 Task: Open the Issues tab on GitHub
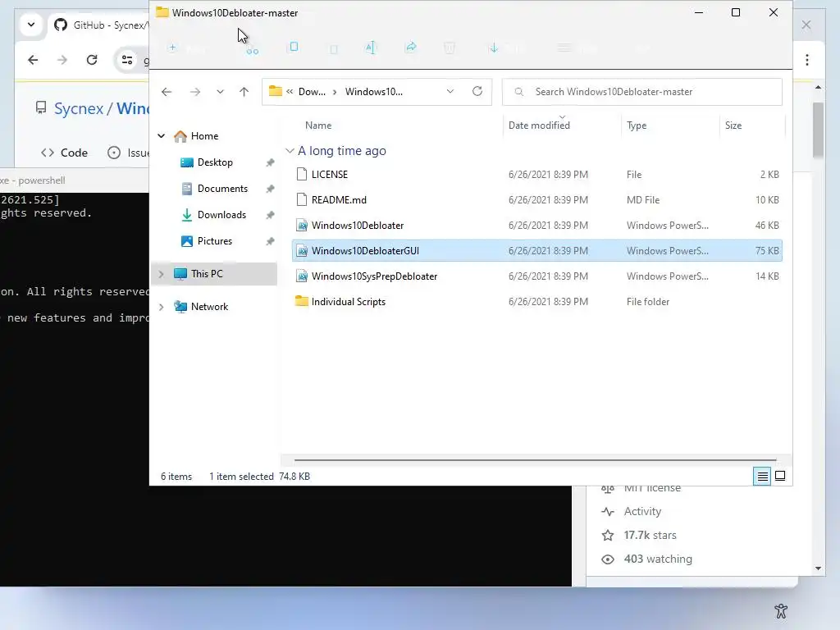coord(129,153)
